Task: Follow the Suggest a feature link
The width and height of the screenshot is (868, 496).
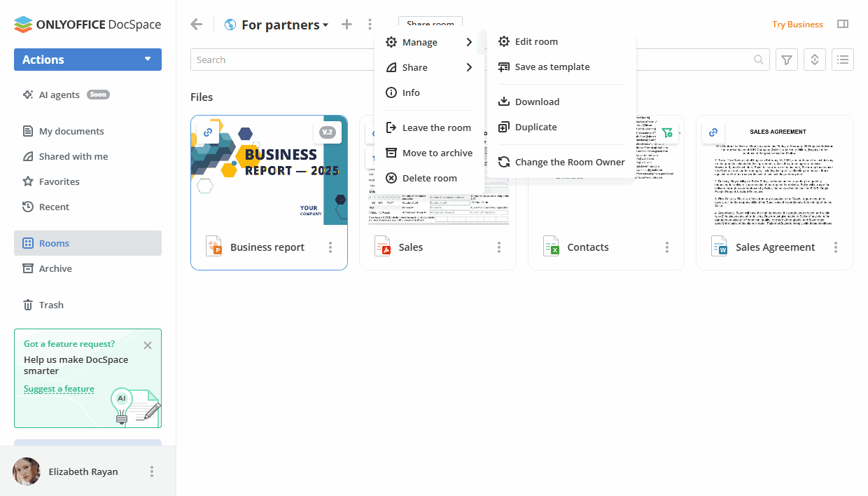Action: pyautogui.click(x=59, y=389)
